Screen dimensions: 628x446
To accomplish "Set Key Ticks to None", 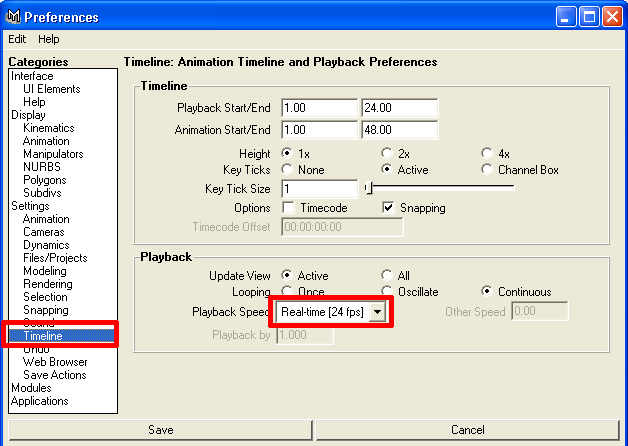I will (289, 170).
